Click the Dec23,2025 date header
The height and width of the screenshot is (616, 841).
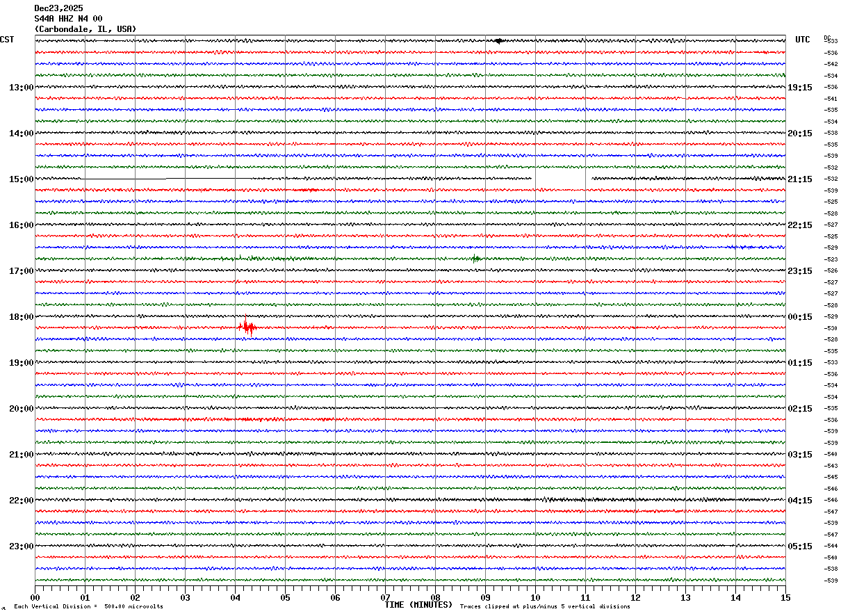58,8
